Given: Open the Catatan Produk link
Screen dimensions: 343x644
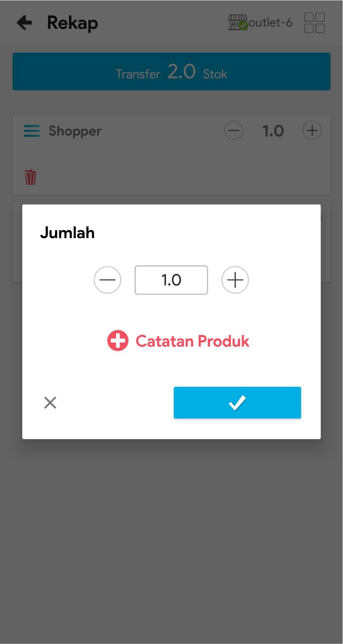Looking at the screenshot, I should point(192,341).
